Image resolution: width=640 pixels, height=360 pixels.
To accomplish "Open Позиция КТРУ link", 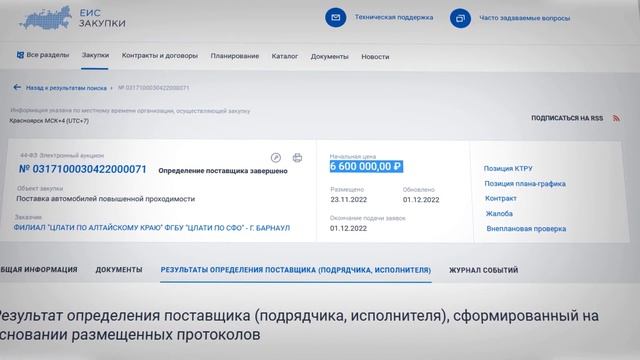I will [508, 168].
